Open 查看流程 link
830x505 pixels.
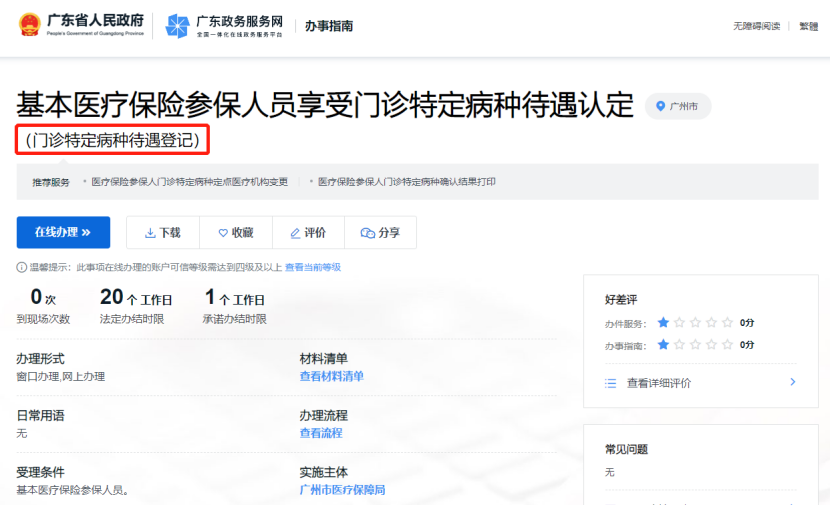pos(321,433)
